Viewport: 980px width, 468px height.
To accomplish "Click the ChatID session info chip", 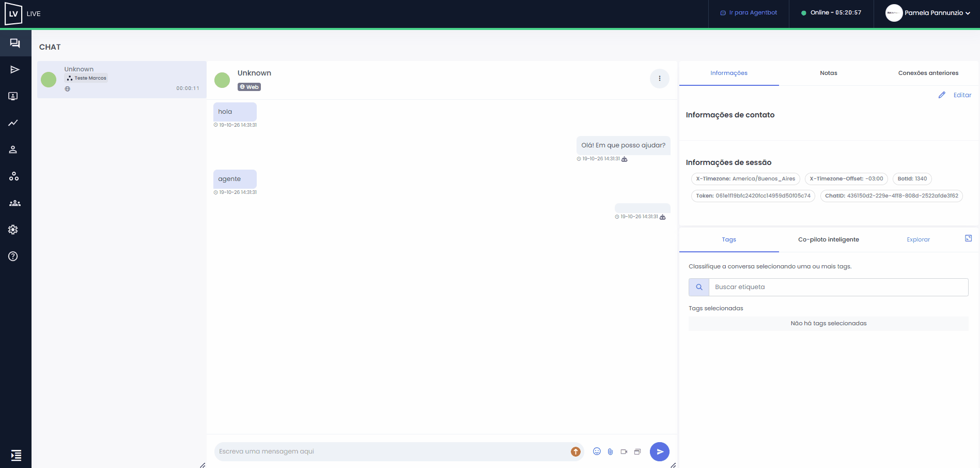I will [892, 196].
